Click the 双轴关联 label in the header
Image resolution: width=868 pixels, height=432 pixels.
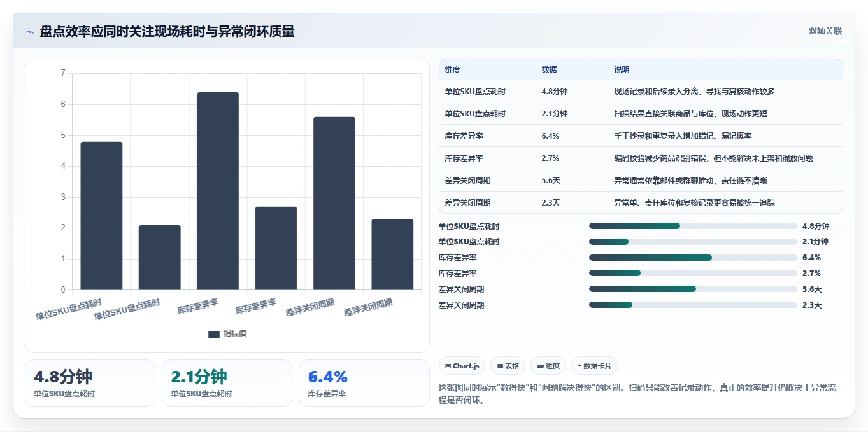click(x=825, y=31)
